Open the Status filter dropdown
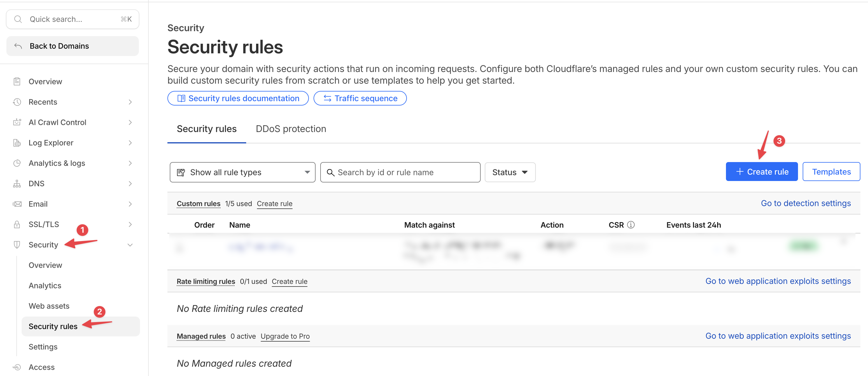Image resolution: width=868 pixels, height=376 pixels. [x=510, y=172]
